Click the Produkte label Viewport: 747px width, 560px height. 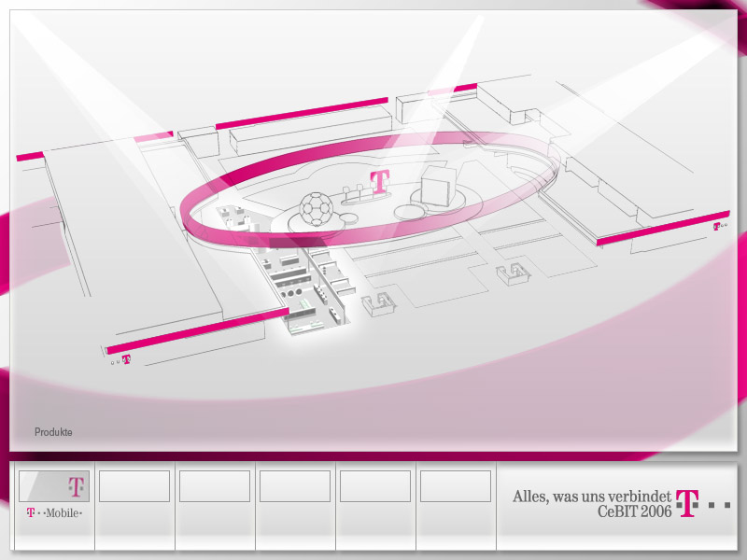53,432
